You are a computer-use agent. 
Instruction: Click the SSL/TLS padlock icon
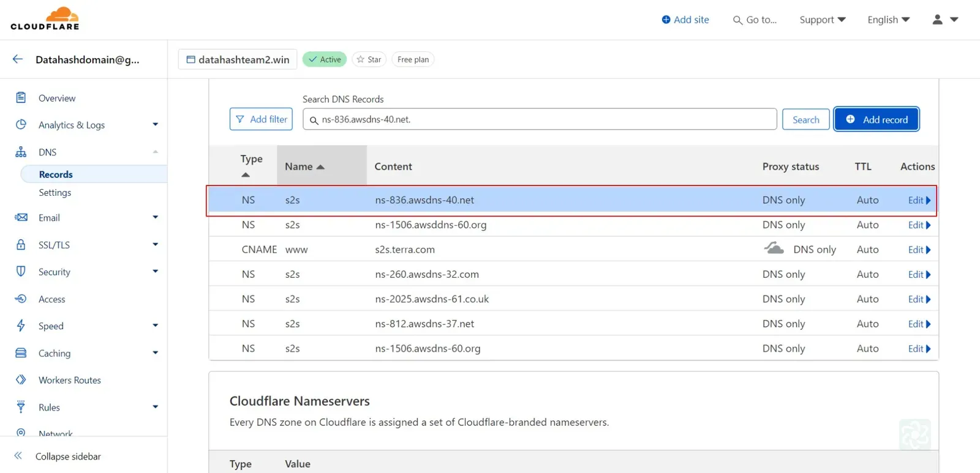coord(21,245)
